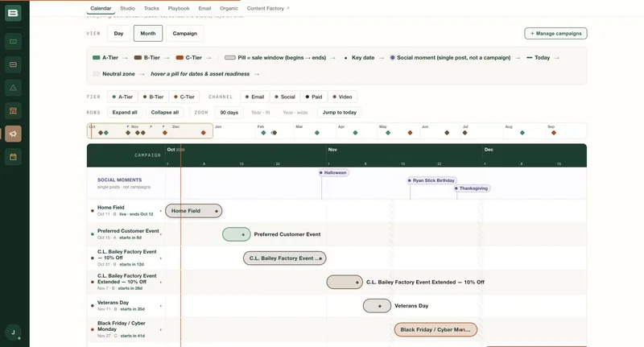Click the C-Tier legend color swatch
644x347 pixels.
point(180,58)
